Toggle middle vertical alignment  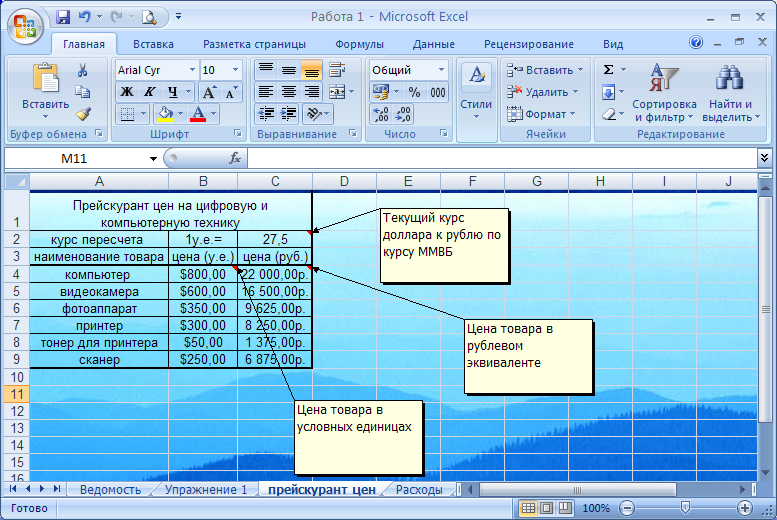289,70
